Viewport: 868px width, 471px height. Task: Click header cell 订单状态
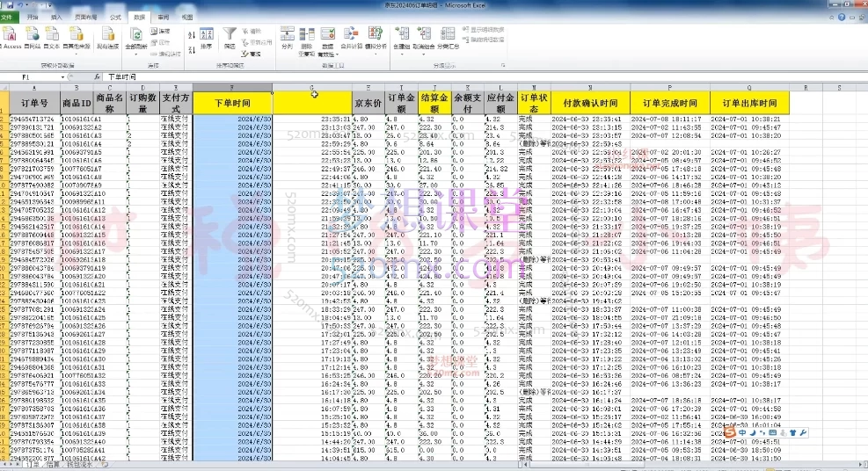[x=534, y=103]
